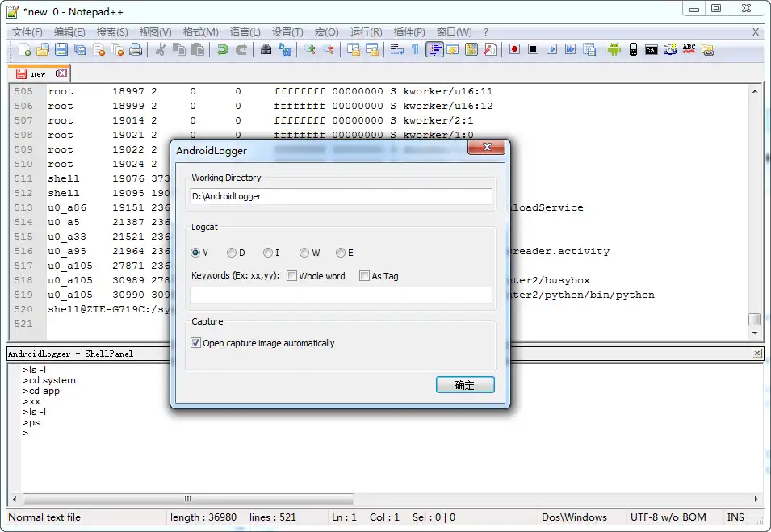The width and height of the screenshot is (771, 532).
Task: Open the 搜索(S) menu
Action: [x=112, y=32]
